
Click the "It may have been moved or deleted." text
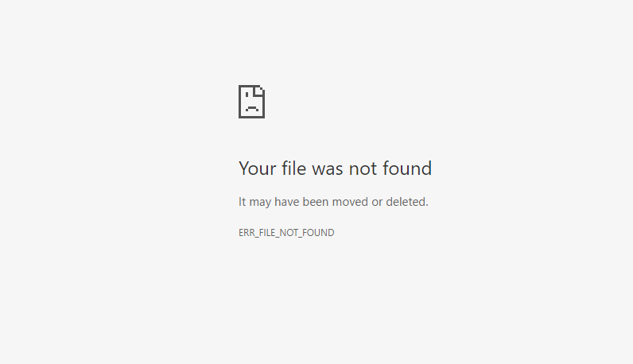[x=333, y=201]
